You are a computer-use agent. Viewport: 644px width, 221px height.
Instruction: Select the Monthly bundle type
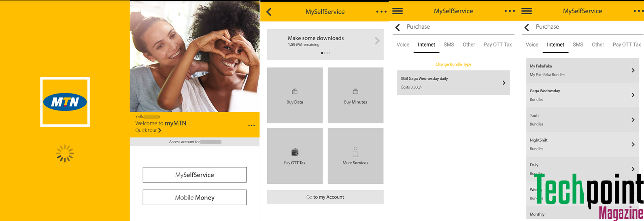pos(582,214)
